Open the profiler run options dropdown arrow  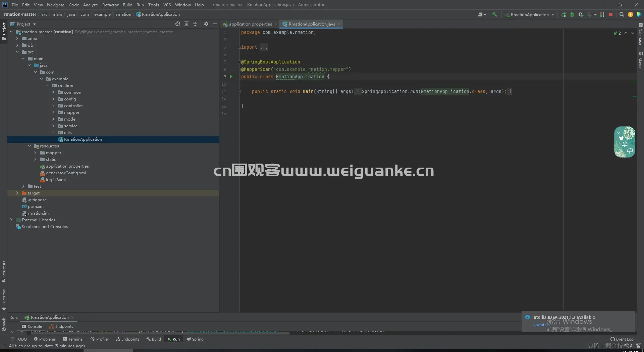[595, 14]
